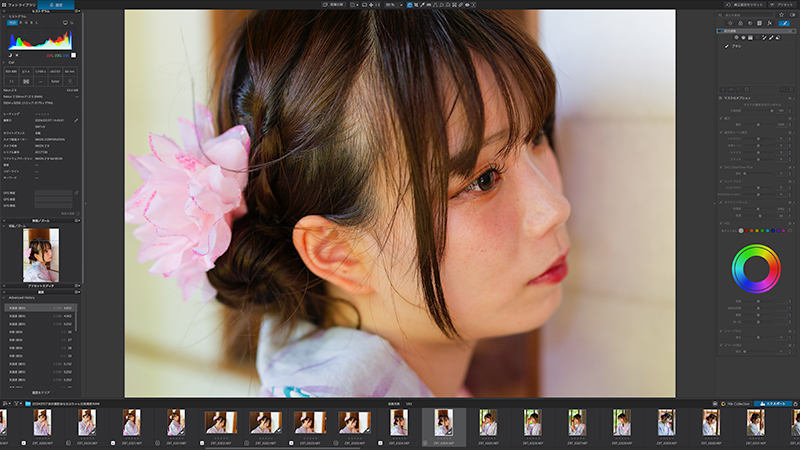
Task: Pick the eraser mask tool icon
Action: (778, 37)
